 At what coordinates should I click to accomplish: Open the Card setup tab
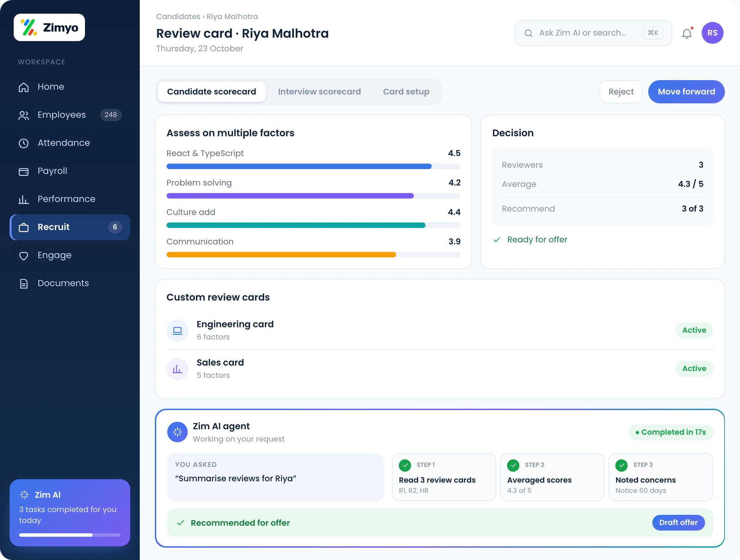pyautogui.click(x=406, y=92)
